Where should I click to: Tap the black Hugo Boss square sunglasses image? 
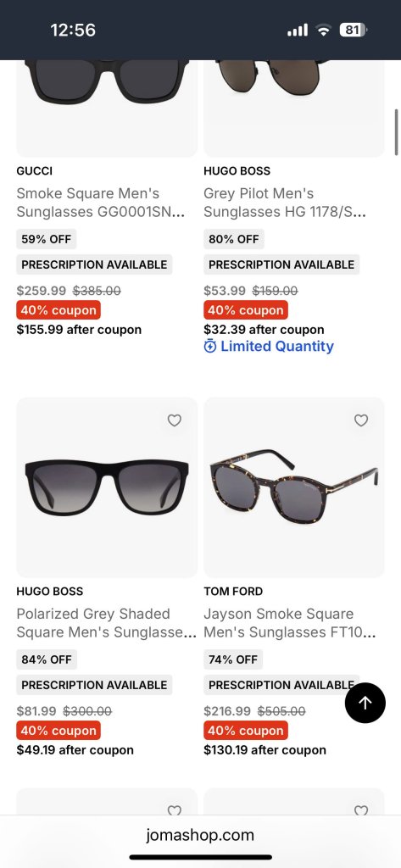click(107, 487)
